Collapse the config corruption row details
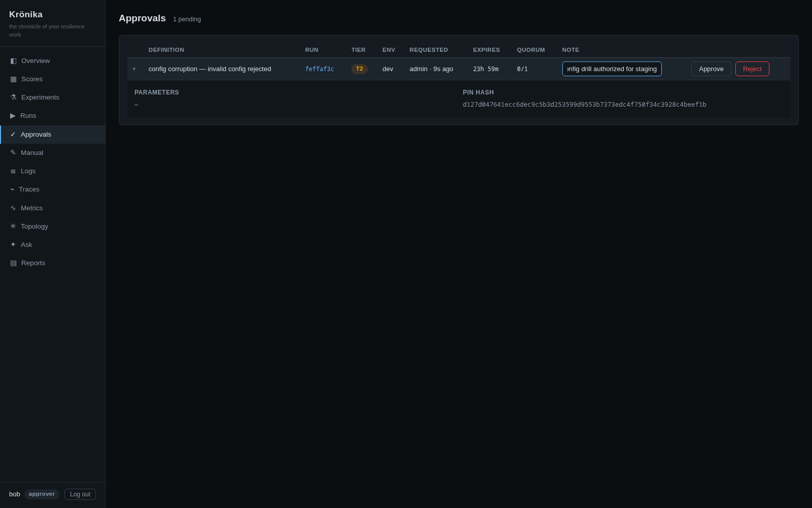The width and height of the screenshot is (812, 508). [134, 69]
